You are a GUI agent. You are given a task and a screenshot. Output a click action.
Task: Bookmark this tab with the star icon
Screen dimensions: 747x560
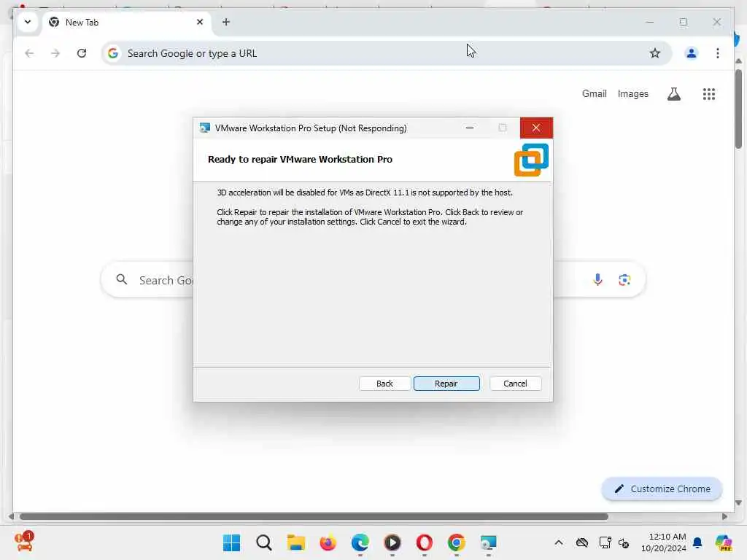coord(655,53)
